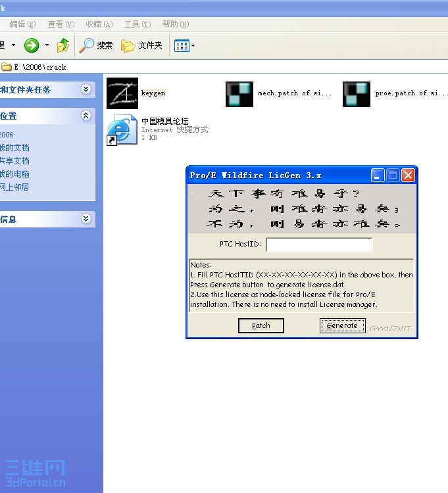Expand the 文件和文件夹任务 panel
This screenshot has height=493, width=448.
coord(86,89)
